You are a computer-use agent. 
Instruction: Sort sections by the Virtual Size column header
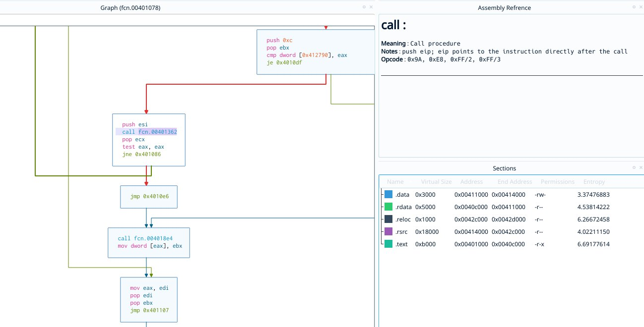tap(436, 181)
